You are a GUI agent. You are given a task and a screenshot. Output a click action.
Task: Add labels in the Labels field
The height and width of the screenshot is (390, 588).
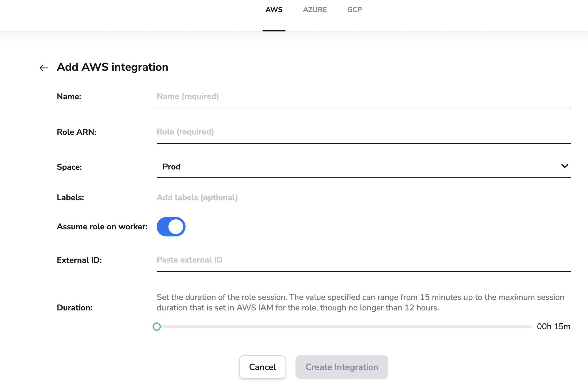[363, 198]
